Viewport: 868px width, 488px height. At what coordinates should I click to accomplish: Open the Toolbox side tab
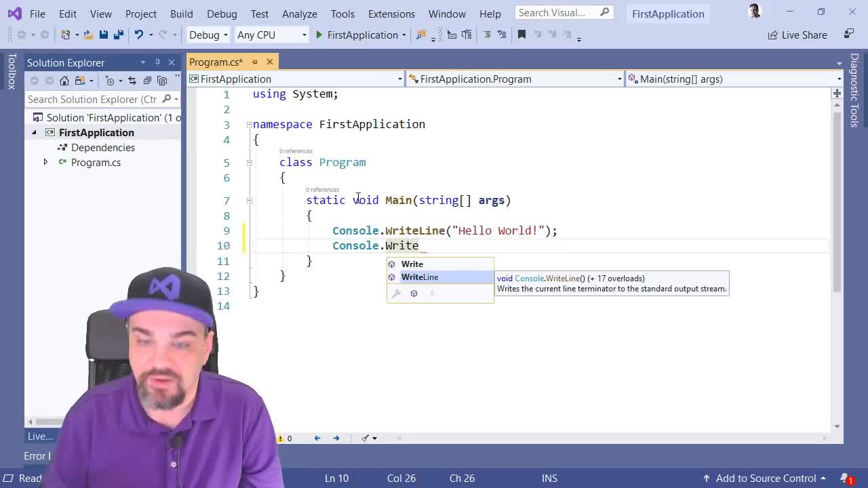12,72
